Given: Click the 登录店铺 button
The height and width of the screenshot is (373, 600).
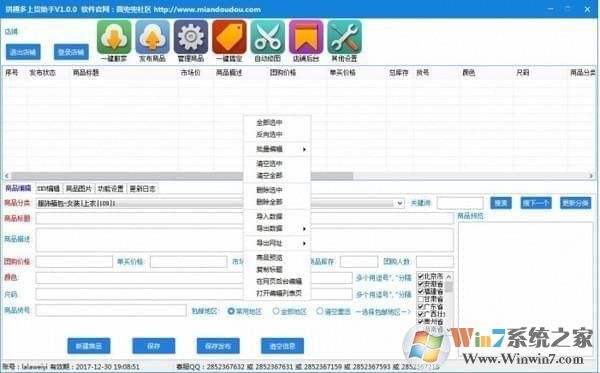Looking at the screenshot, I should click(71, 52).
